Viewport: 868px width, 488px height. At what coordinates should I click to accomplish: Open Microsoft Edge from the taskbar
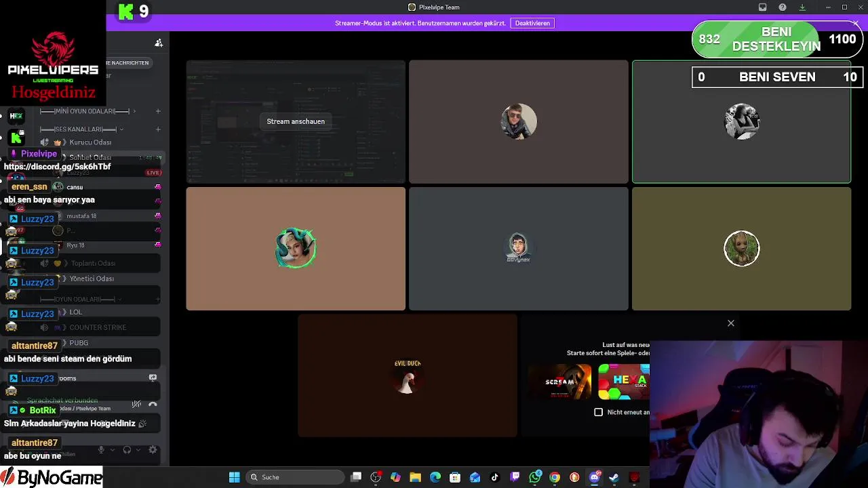(435, 477)
